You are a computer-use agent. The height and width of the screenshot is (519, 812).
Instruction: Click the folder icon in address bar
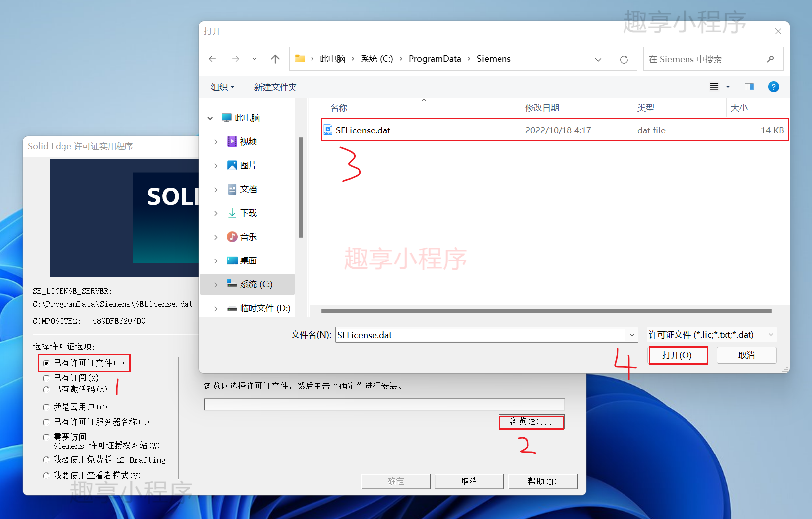pos(300,59)
